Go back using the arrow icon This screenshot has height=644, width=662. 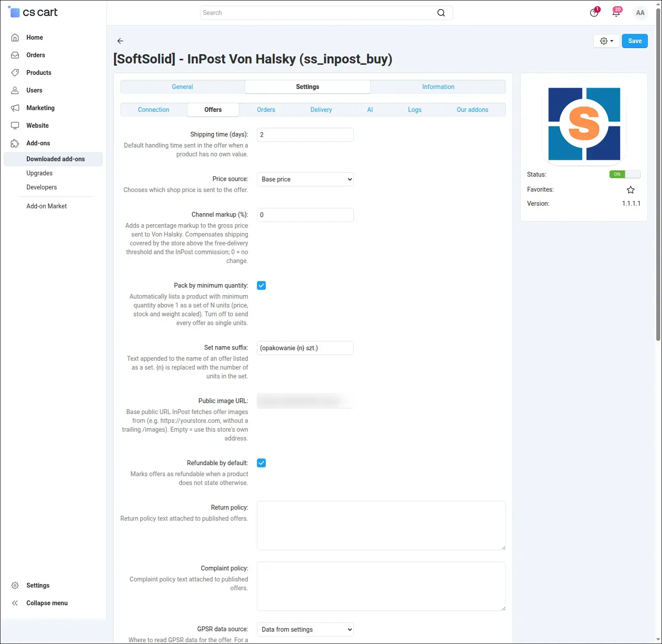[120, 41]
